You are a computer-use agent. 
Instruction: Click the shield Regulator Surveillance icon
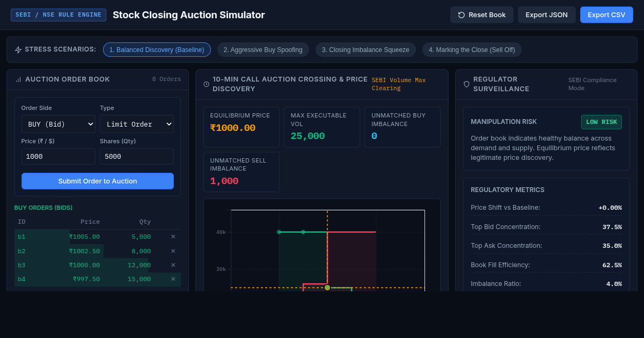click(466, 84)
